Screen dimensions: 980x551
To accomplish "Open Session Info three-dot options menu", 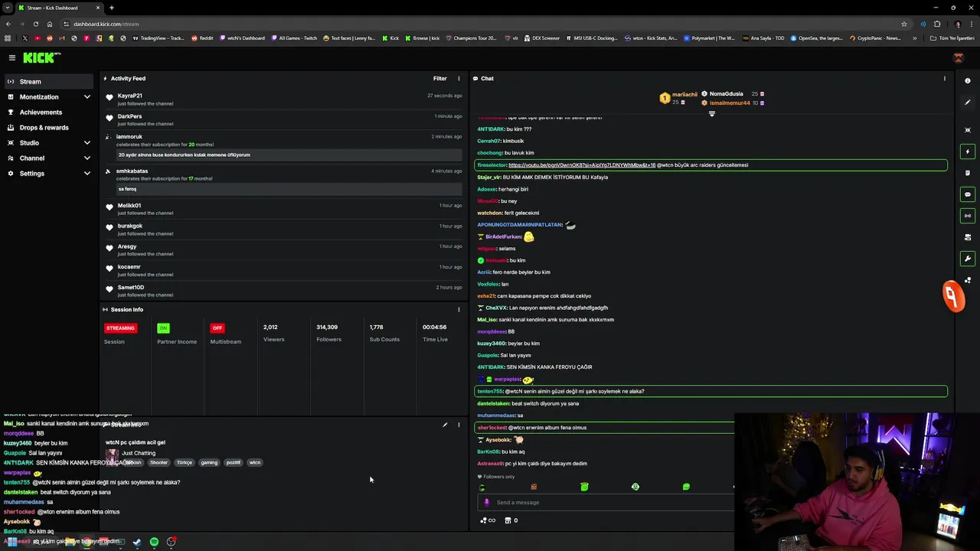I will pos(459,309).
